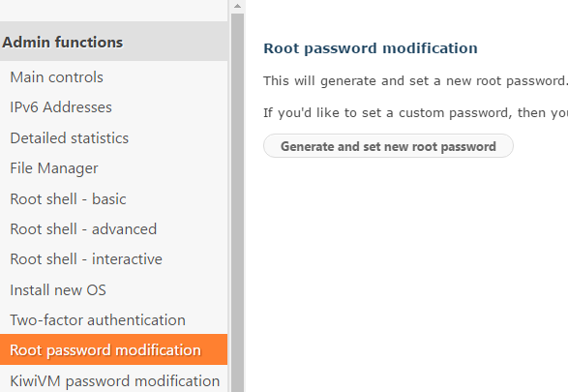Go to IPv6 Addresses

pos(61,107)
